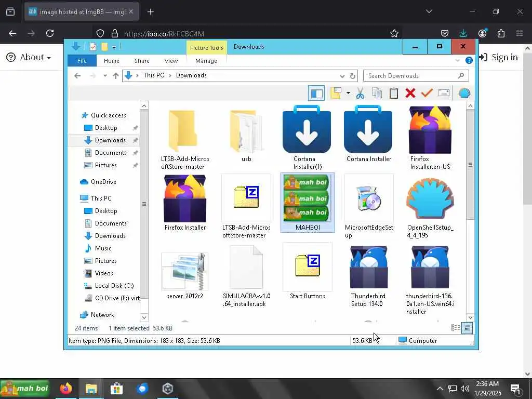Open Firefox extensions puzzle icon
Viewport: 532px width, 399px height.
(501, 33)
